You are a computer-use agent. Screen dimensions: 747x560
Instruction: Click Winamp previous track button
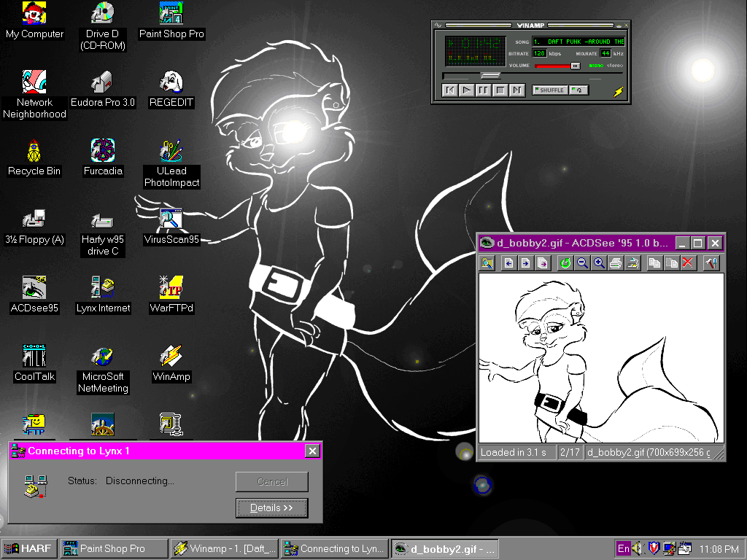449,90
